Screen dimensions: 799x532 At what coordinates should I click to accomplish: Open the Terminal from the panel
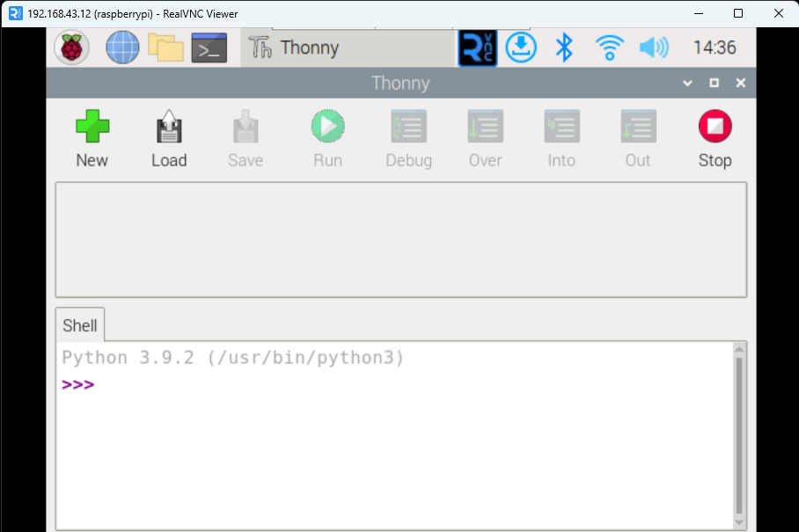point(209,47)
